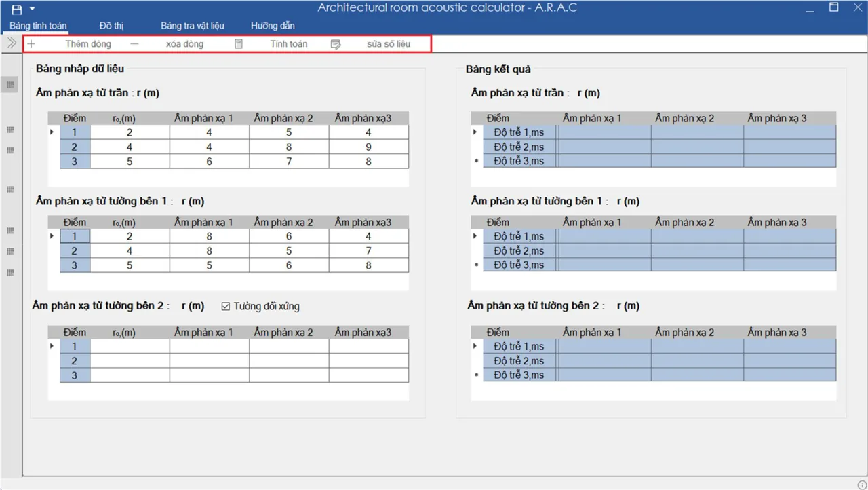The width and height of the screenshot is (868, 490).
Task: Click the Âm phản xạ 1 result cell for Độ trễ 1,ms in the trần table
Action: pos(605,132)
